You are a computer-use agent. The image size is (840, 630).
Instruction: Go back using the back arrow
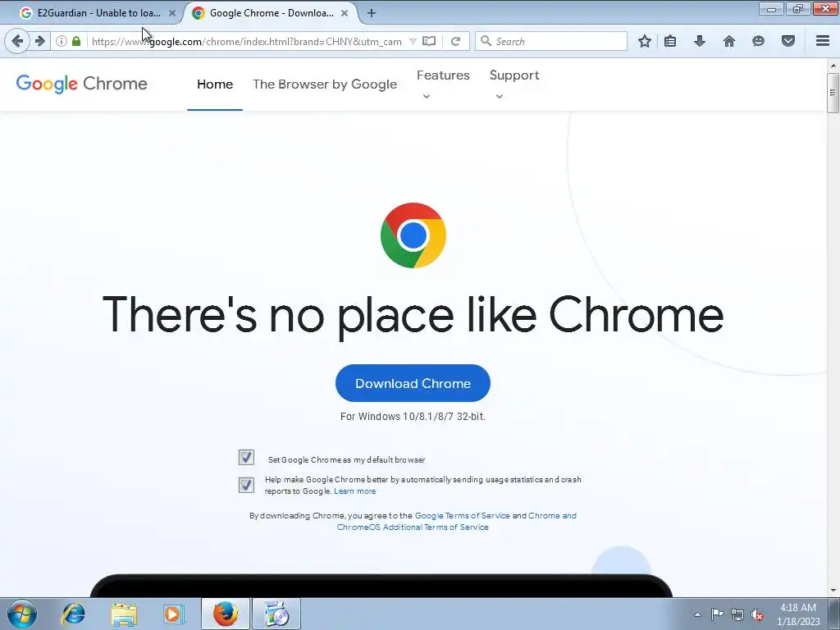(x=17, y=41)
